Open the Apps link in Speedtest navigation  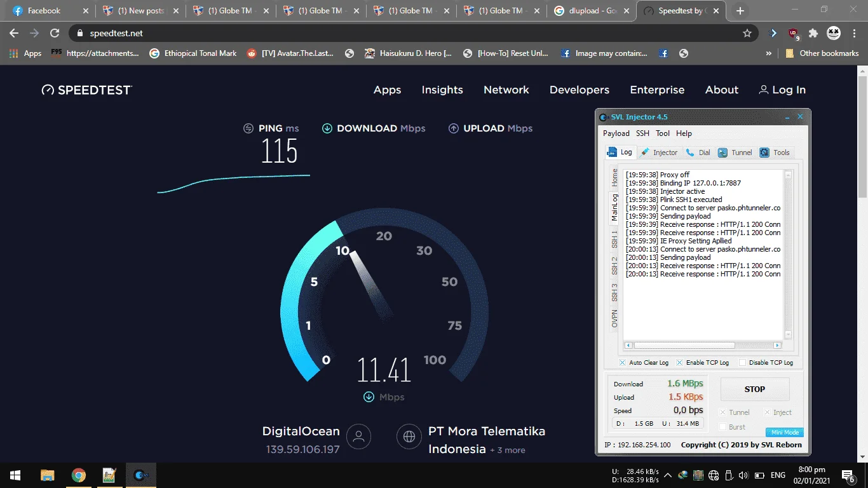387,90
